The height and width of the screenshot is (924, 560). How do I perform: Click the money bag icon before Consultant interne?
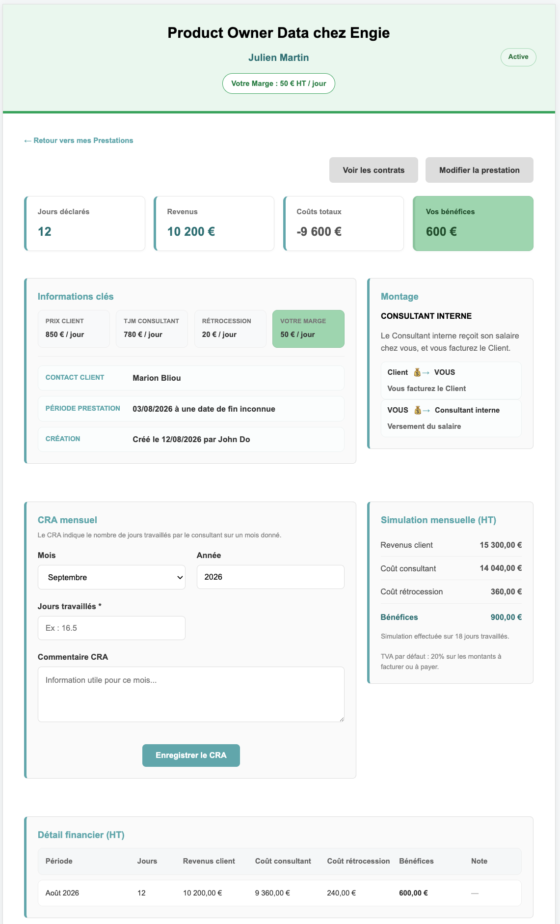click(418, 410)
